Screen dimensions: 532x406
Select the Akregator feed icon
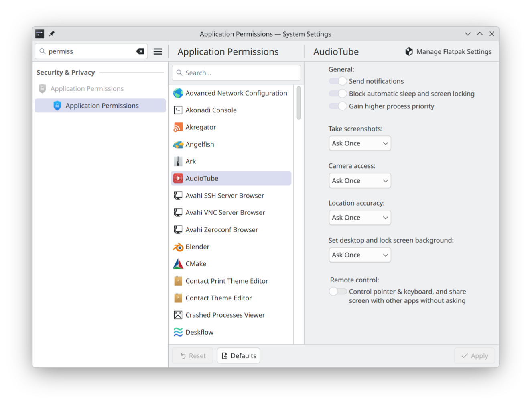pyautogui.click(x=178, y=127)
